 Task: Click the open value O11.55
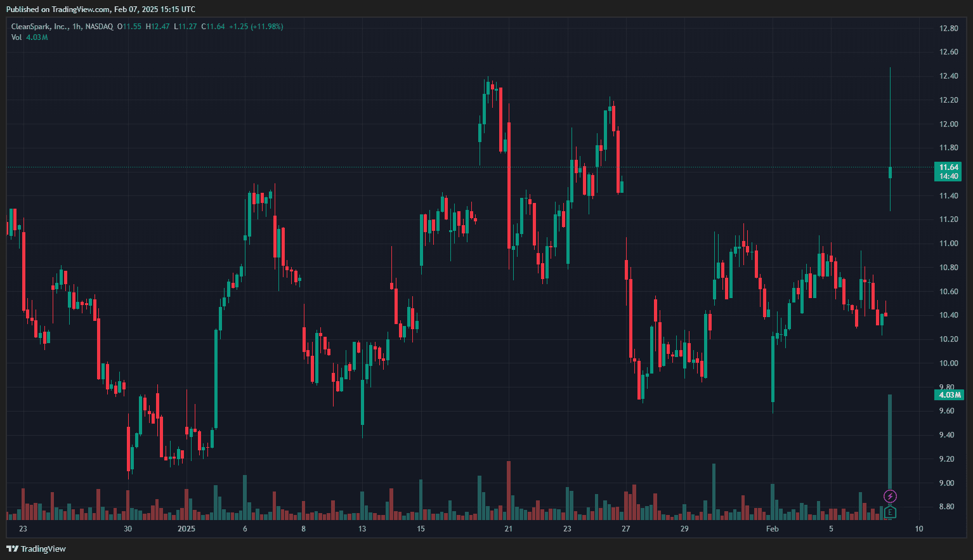pos(129,27)
